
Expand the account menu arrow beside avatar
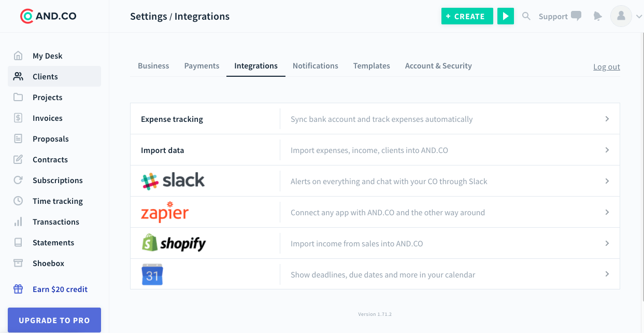click(x=639, y=17)
